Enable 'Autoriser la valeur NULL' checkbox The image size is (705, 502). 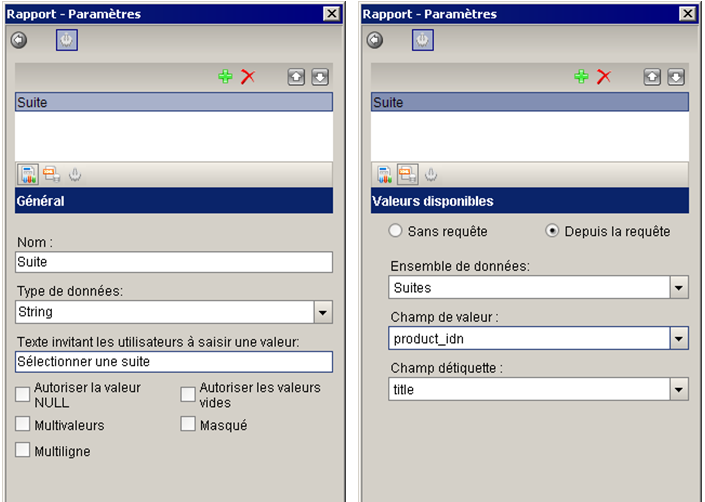(x=23, y=394)
